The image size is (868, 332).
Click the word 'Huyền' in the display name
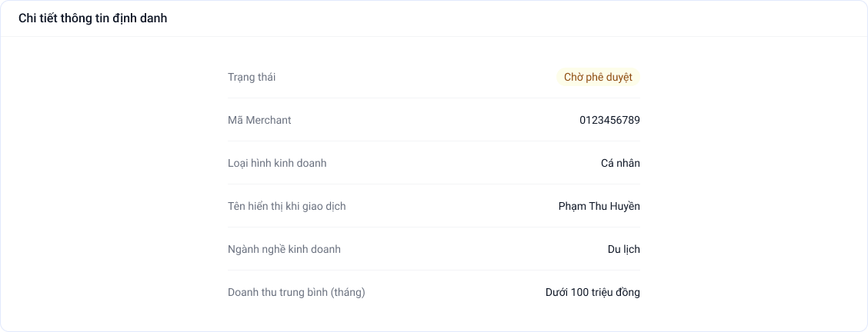click(626, 206)
